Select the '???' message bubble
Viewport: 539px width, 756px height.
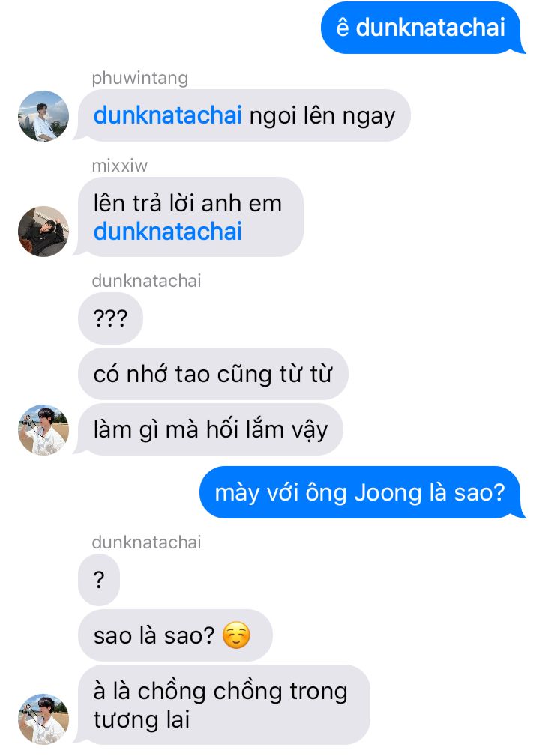point(110,318)
